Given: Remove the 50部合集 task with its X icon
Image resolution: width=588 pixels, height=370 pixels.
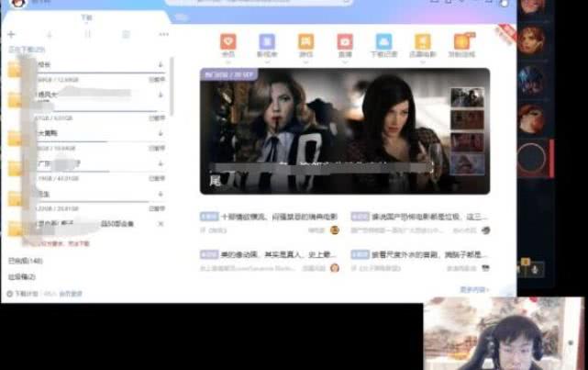Looking at the screenshot, I should pyautogui.click(x=161, y=224).
